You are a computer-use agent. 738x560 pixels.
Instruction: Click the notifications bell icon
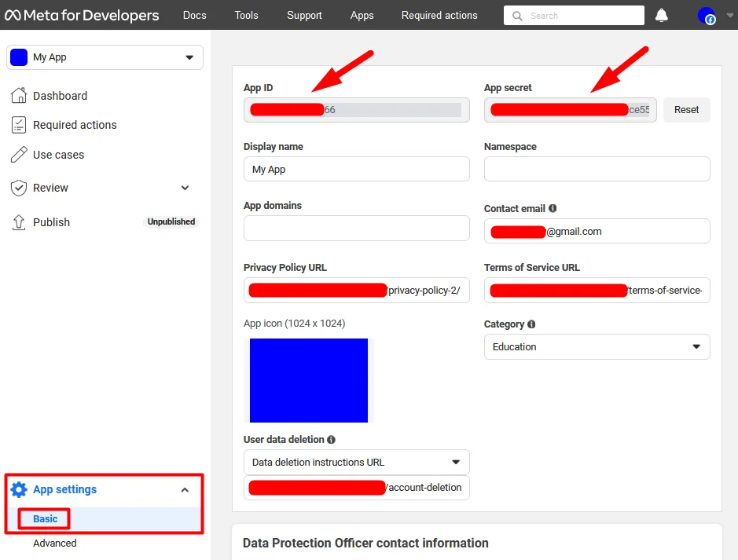661,15
